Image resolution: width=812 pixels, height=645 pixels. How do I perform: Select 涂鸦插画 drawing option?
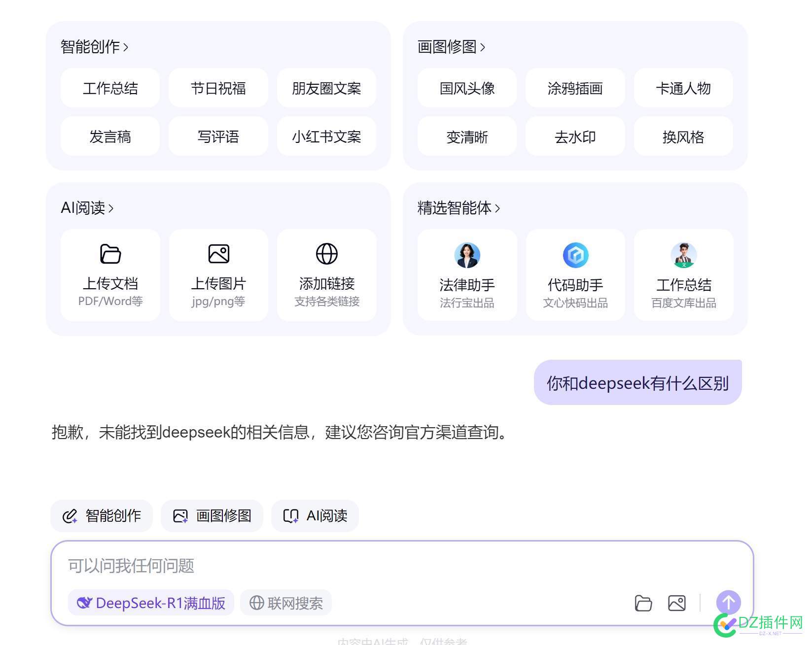pyautogui.click(x=575, y=88)
